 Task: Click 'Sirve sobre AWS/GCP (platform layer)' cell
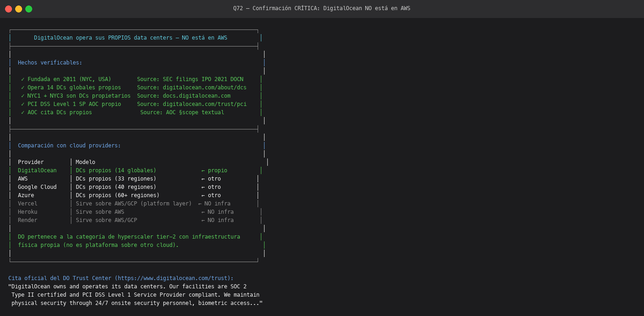coord(134,204)
